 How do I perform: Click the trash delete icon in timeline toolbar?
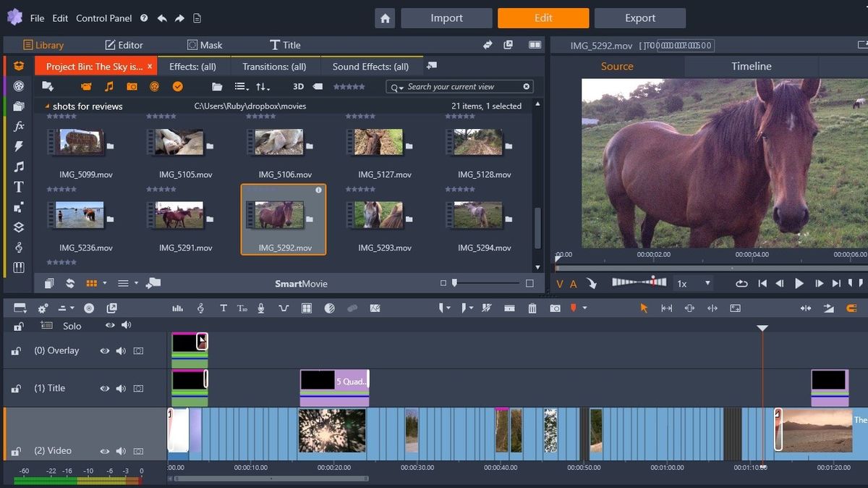532,308
